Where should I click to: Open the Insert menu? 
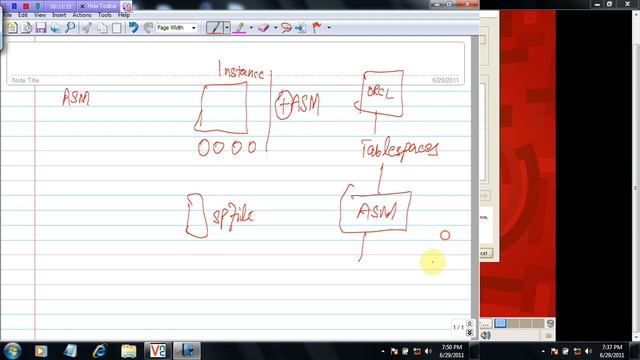[59, 15]
